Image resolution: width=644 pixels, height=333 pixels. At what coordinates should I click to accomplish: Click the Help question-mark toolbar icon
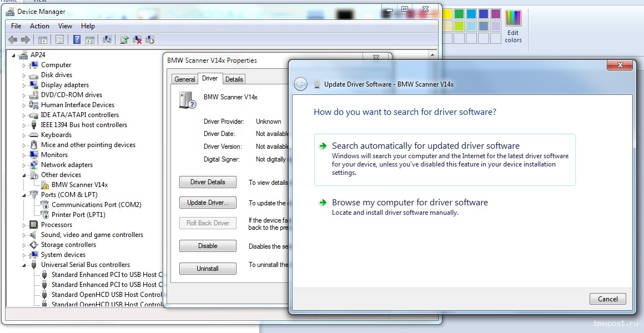pyautogui.click(x=77, y=39)
